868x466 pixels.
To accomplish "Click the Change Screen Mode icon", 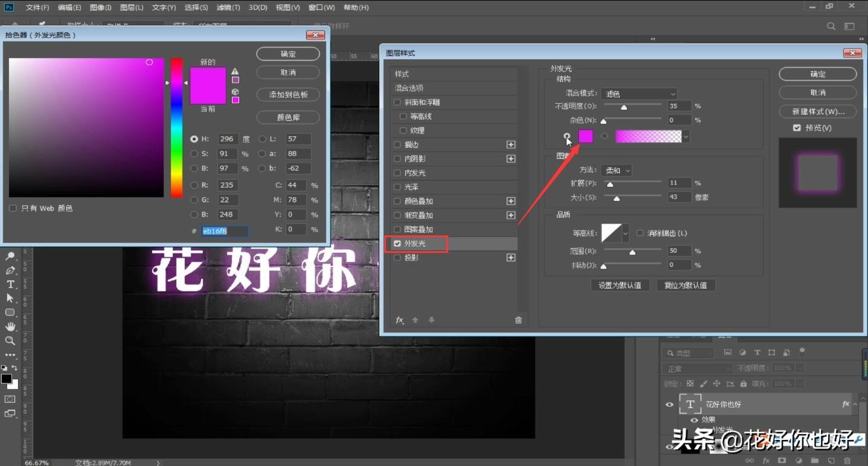I will tap(10, 413).
